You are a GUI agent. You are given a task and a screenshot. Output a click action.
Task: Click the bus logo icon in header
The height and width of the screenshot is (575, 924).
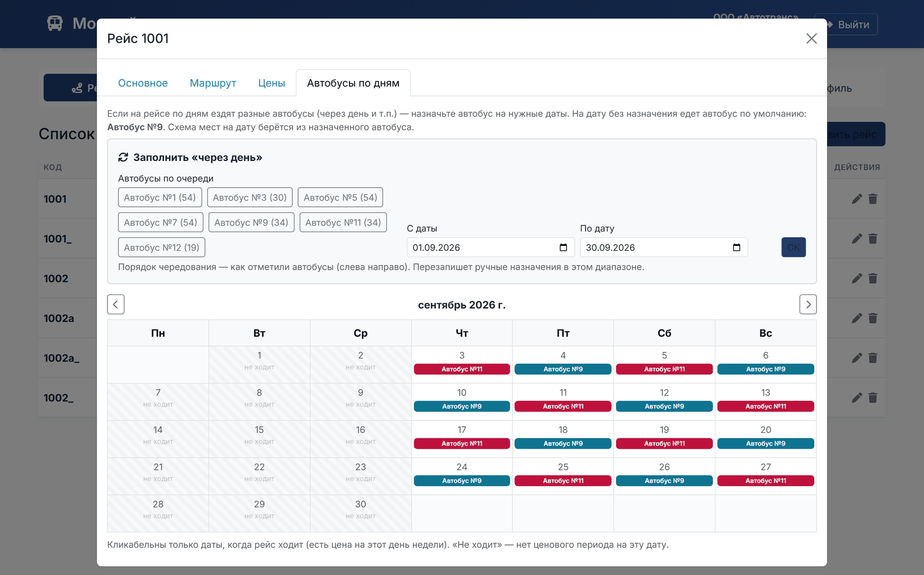point(55,23)
